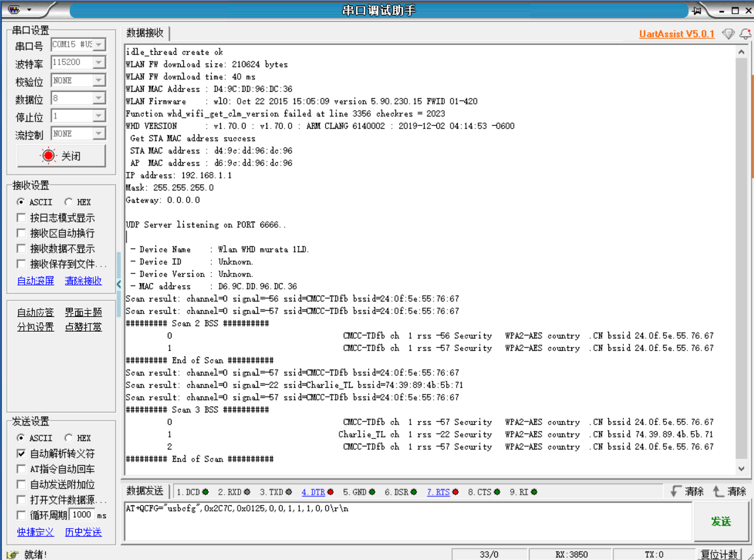Open the 波特率 115200 dropdown

(x=99, y=63)
